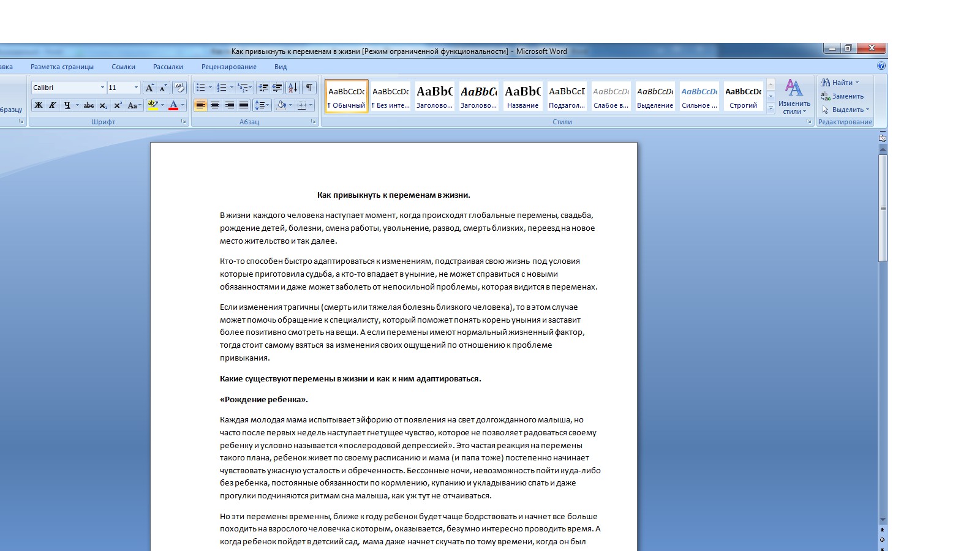Toggle bold (Ж) formatting
The image size is (980, 551).
click(x=38, y=105)
